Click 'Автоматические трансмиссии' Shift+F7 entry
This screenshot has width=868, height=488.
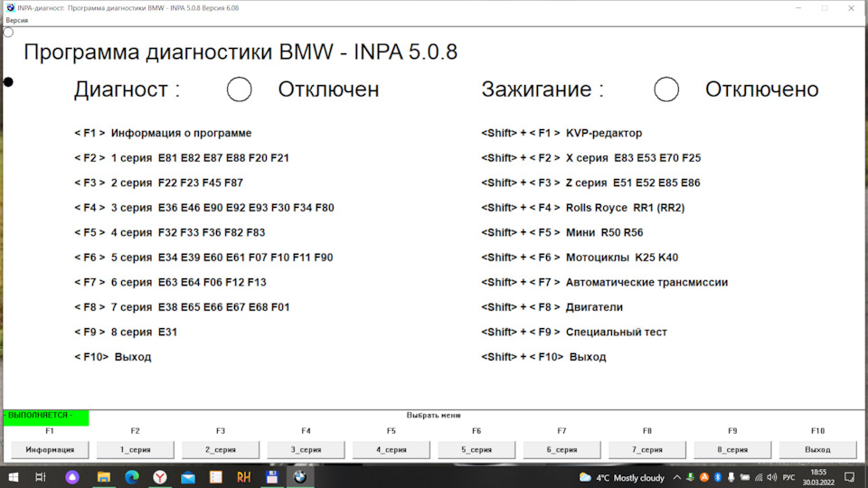605,283
